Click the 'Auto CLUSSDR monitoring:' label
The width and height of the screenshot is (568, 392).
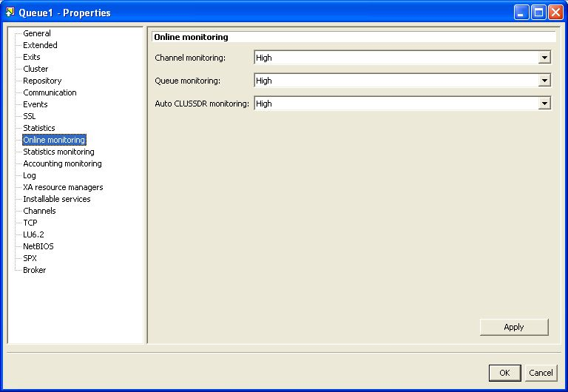[x=202, y=104]
